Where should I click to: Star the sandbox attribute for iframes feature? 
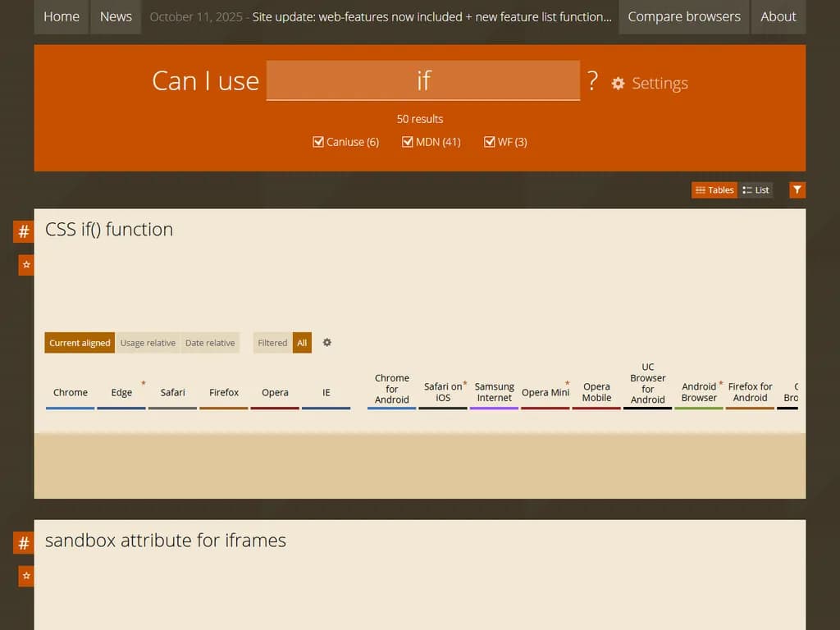[x=25, y=576]
